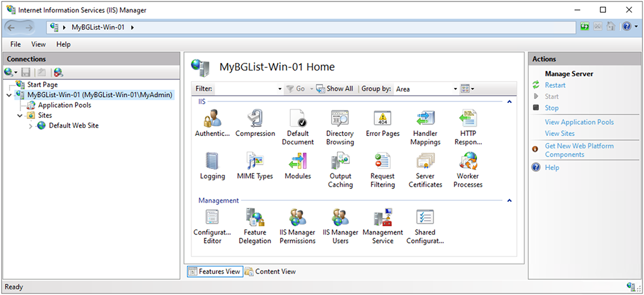The width and height of the screenshot is (644, 295).
Task: Open Default Document settings
Action: tap(298, 127)
